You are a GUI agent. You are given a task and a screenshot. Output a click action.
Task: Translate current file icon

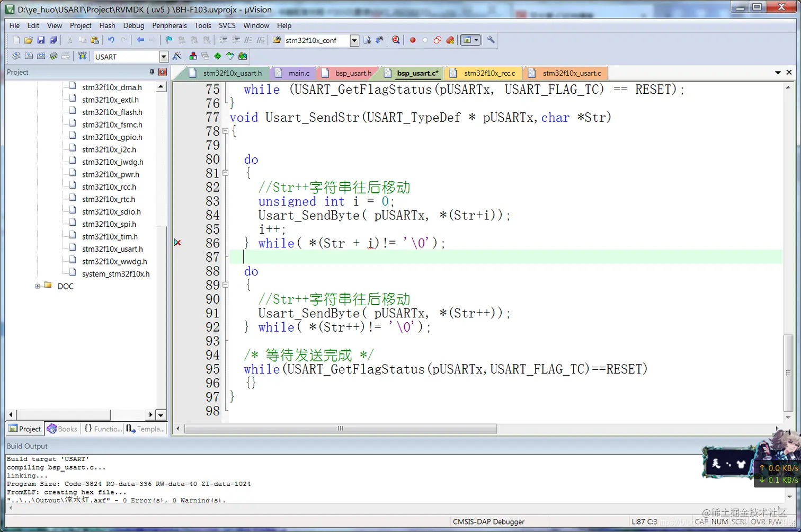[x=16, y=56]
